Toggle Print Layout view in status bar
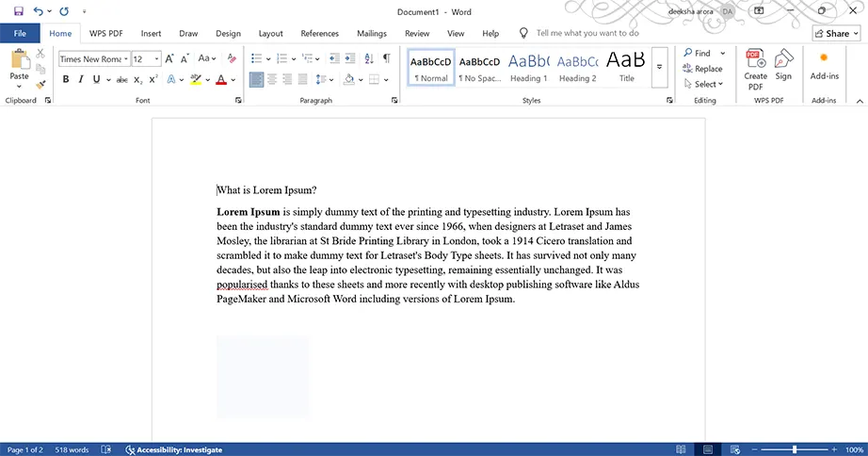The image size is (868, 456). tap(708, 449)
